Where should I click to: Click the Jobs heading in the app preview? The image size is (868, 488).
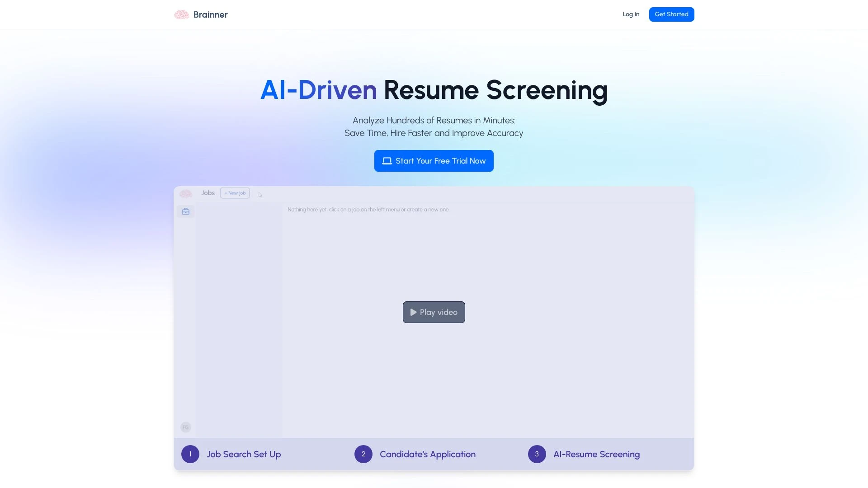[208, 192]
